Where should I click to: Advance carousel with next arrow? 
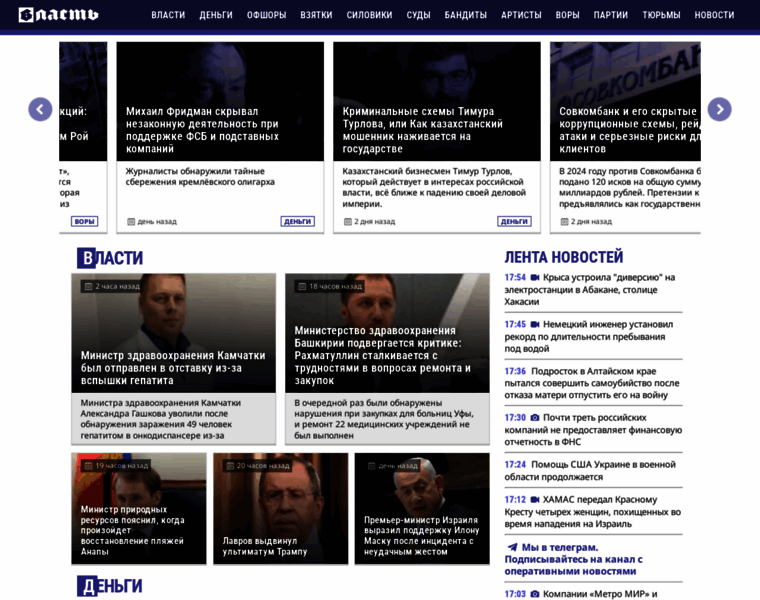pyautogui.click(x=720, y=109)
